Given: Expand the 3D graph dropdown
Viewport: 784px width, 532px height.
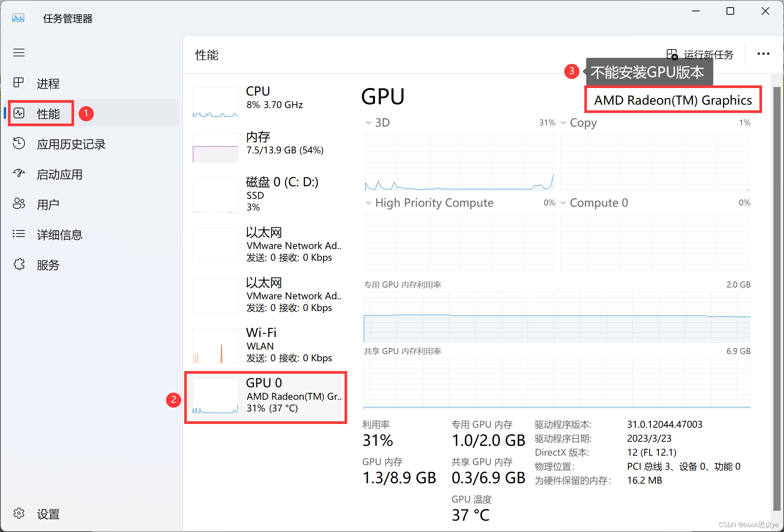Looking at the screenshot, I should [x=369, y=122].
